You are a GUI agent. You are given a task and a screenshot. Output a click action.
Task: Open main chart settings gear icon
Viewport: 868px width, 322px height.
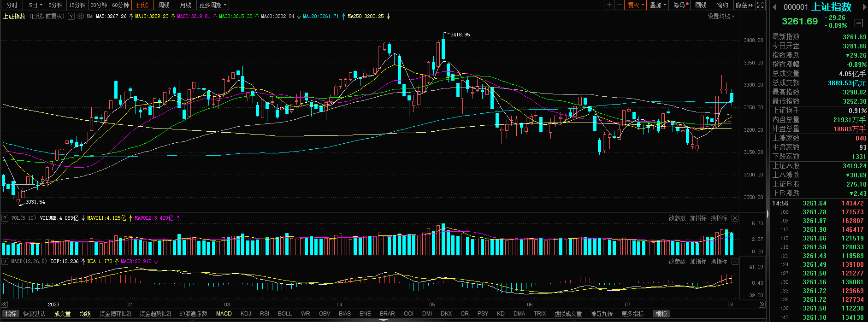click(81, 16)
